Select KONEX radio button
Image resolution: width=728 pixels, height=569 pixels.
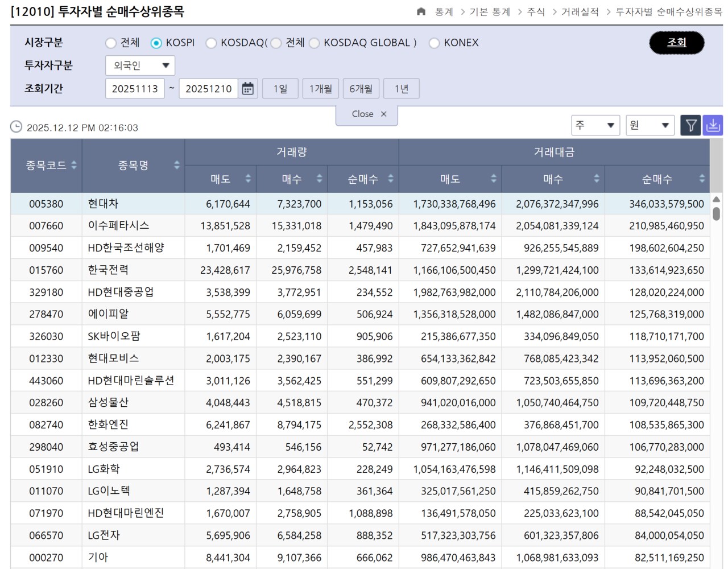434,43
